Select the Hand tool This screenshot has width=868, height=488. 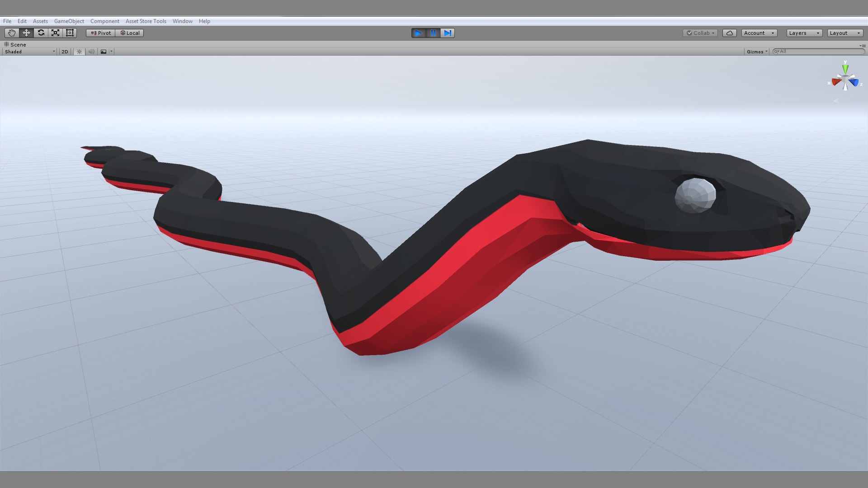coord(12,33)
